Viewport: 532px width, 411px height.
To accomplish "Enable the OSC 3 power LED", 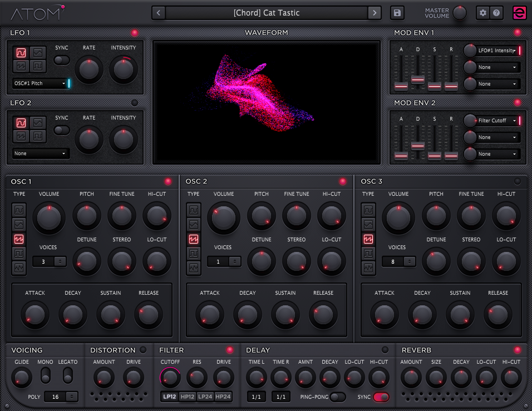I will point(518,181).
